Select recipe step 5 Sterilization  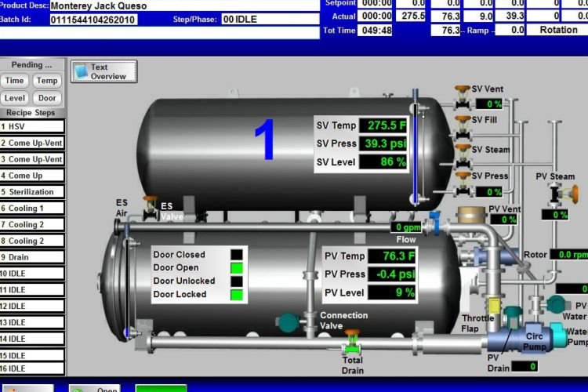[x=32, y=192]
